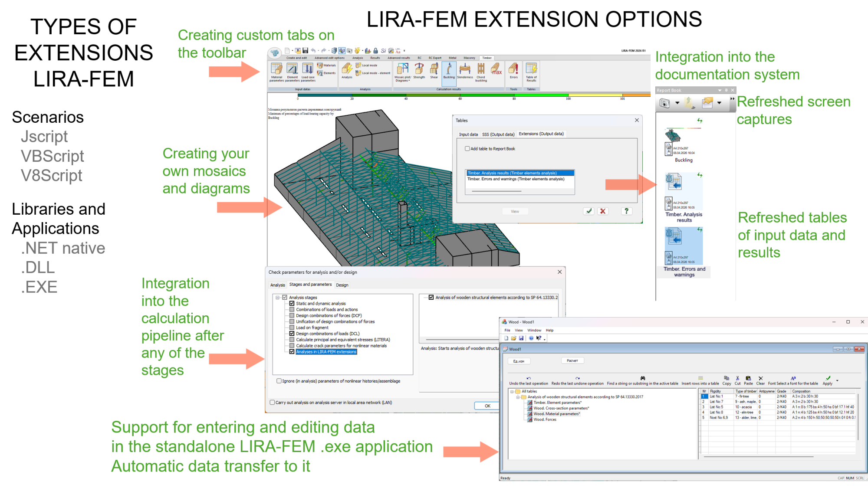Image resolution: width=868 pixels, height=488 pixels.
Task: Click the save icon in the quick access toolbar
Action: [306, 51]
